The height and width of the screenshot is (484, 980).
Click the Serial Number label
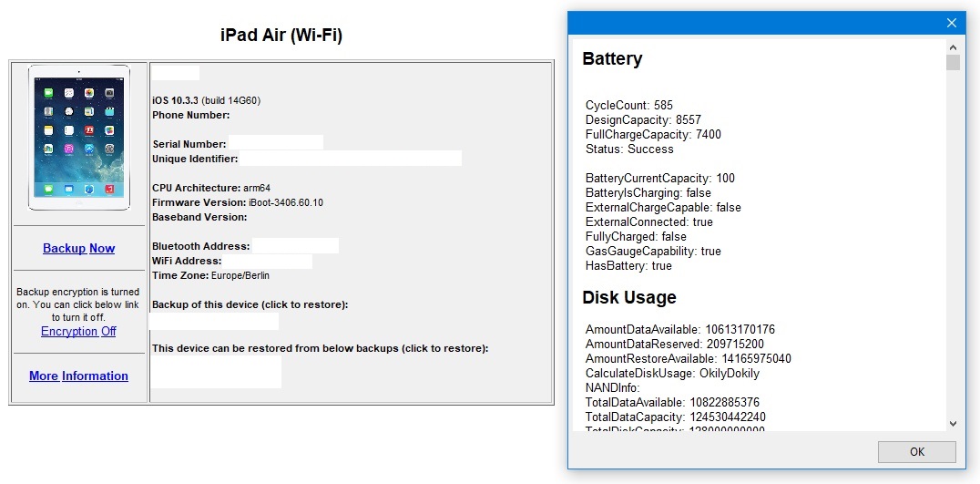click(189, 144)
